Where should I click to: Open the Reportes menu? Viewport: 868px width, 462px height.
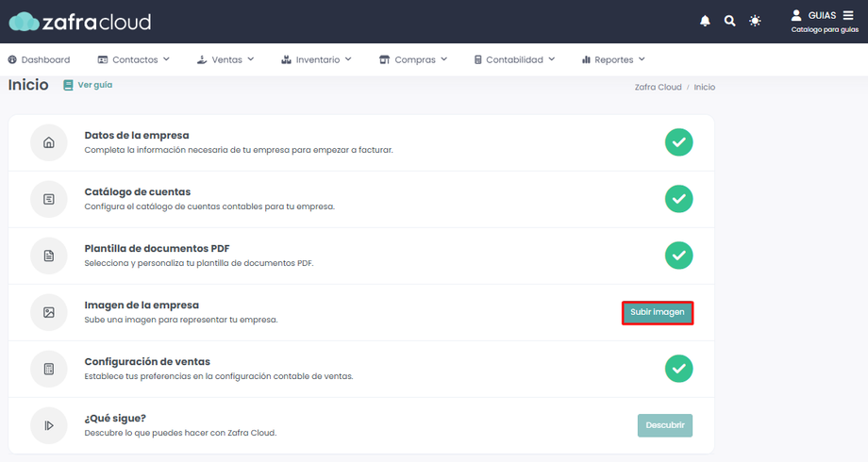[613, 59]
